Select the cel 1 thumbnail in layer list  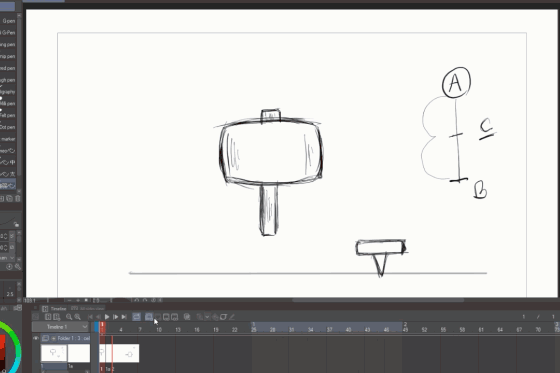pyautogui.click(x=54, y=353)
